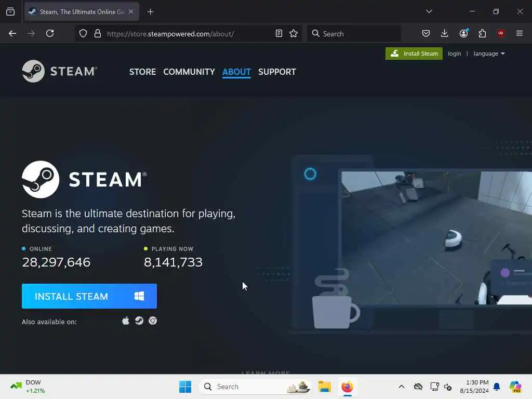Choose the SteamOS download icon

pyautogui.click(x=139, y=321)
